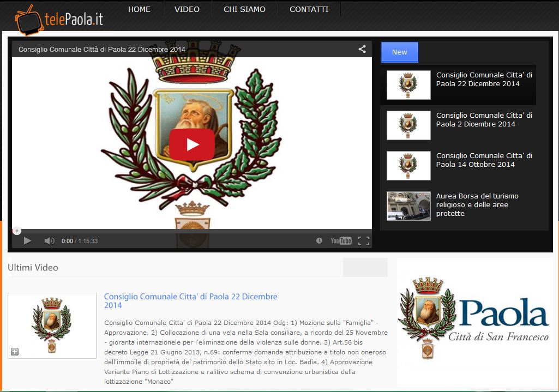Open the HOME menu item
The height and width of the screenshot is (392, 559).
pyautogui.click(x=140, y=9)
